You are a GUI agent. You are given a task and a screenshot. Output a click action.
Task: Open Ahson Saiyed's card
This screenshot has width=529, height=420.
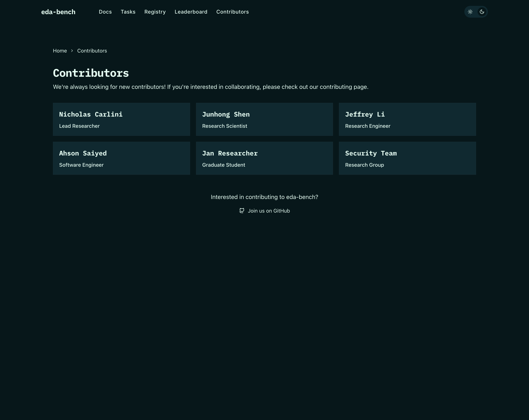pyautogui.click(x=121, y=158)
